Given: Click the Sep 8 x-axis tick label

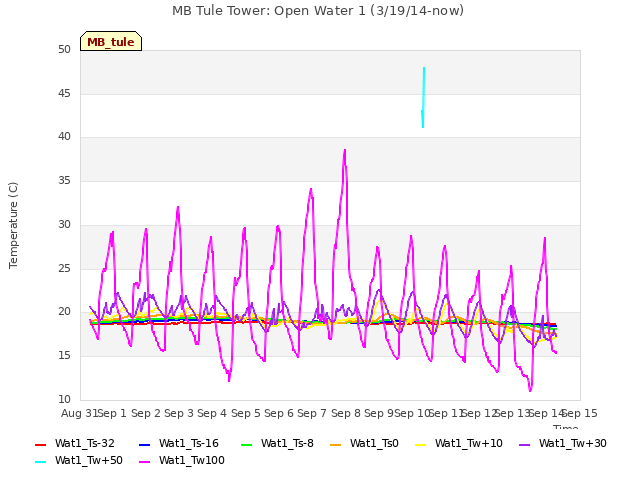Looking at the screenshot, I should click(346, 413).
